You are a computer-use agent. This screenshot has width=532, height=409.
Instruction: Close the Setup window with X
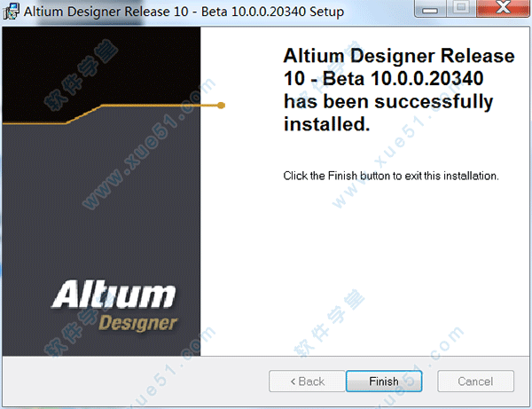[x=503, y=9]
